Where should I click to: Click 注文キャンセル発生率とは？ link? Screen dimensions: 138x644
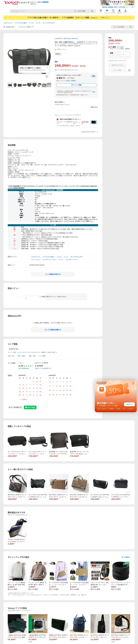tap(43, 368)
